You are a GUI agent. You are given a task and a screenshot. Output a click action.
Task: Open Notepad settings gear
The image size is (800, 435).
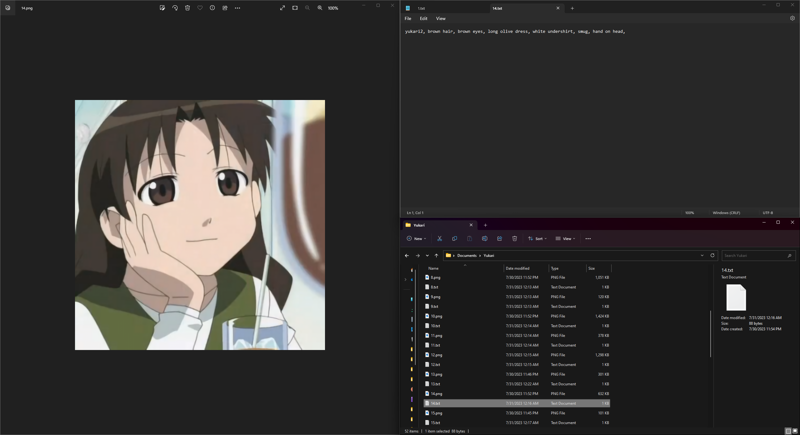pyautogui.click(x=792, y=18)
